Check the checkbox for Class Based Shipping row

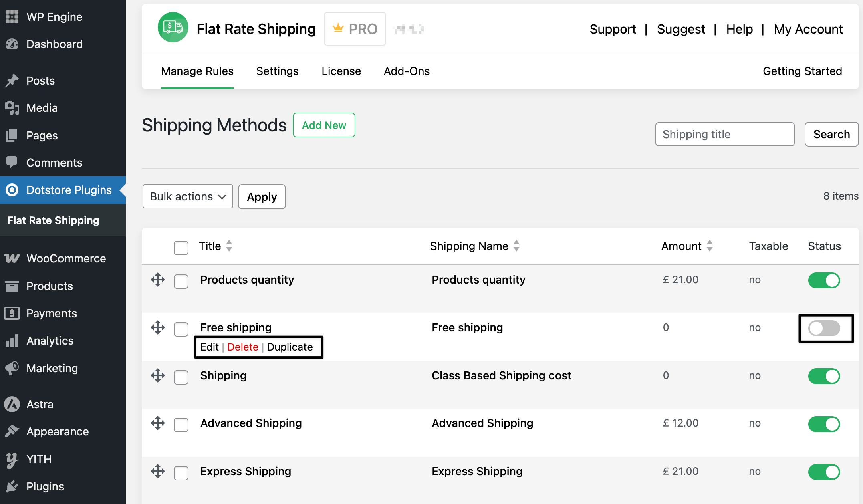tap(181, 377)
